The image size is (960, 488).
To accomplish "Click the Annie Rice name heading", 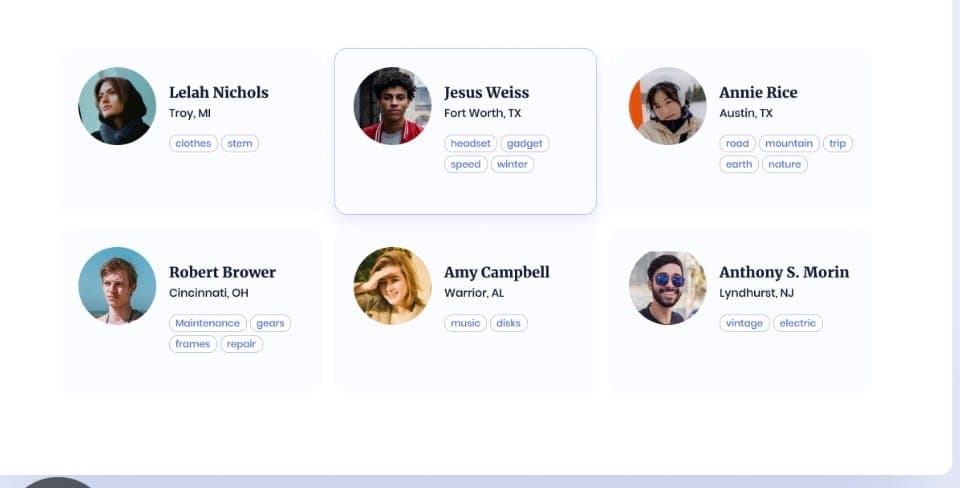I will [758, 92].
